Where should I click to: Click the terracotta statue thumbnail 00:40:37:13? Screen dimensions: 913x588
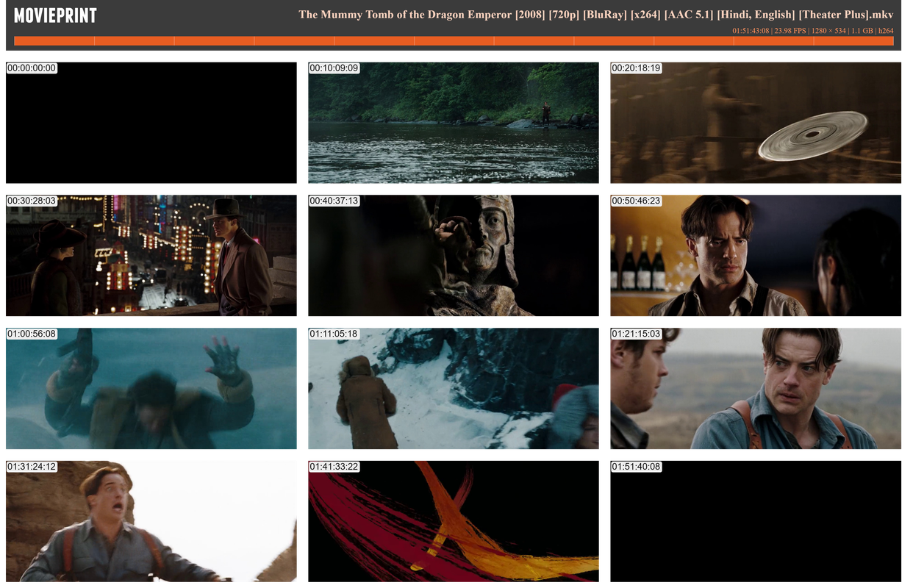pyautogui.click(x=454, y=256)
